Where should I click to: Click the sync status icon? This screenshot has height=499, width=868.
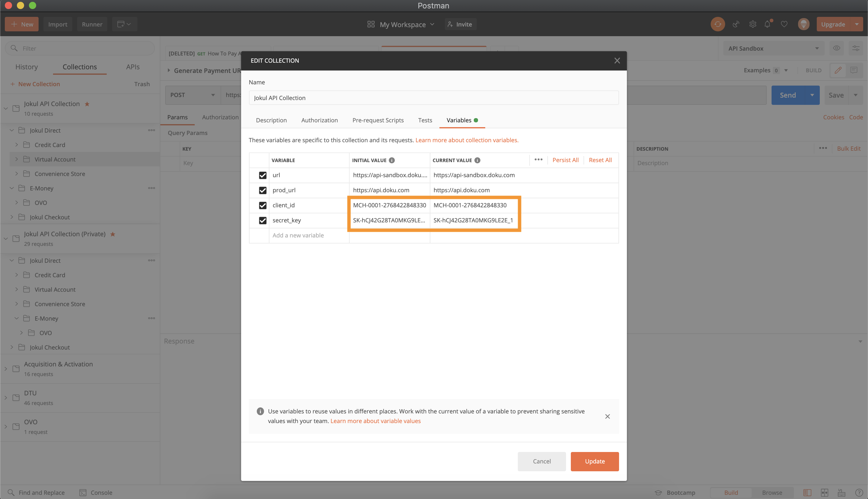718,24
